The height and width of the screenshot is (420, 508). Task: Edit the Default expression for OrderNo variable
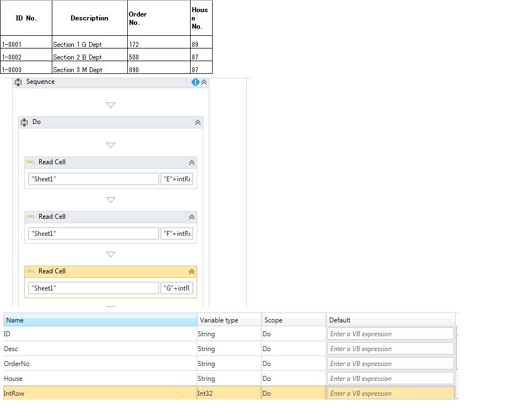[x=391, y=363]
